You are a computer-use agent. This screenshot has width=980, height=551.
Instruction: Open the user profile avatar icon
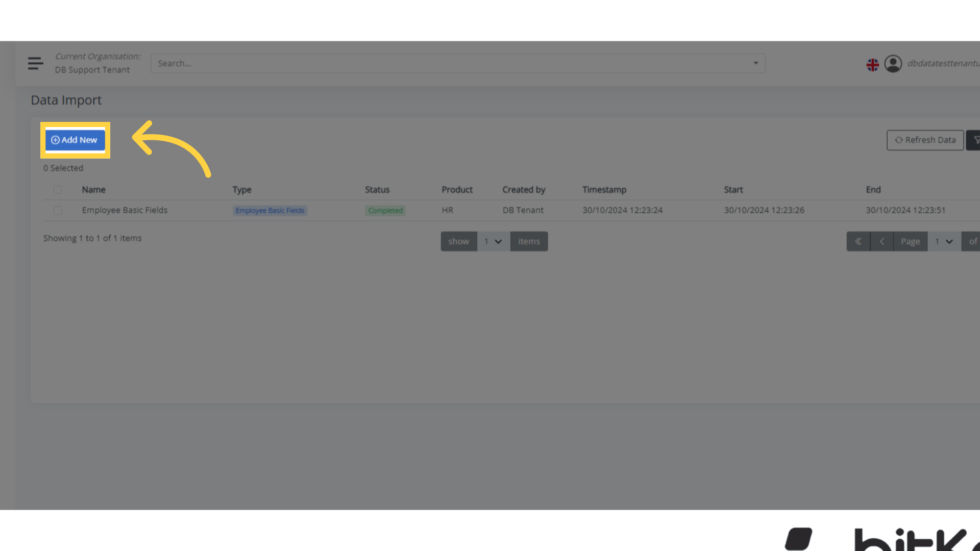tap(893, 64)
